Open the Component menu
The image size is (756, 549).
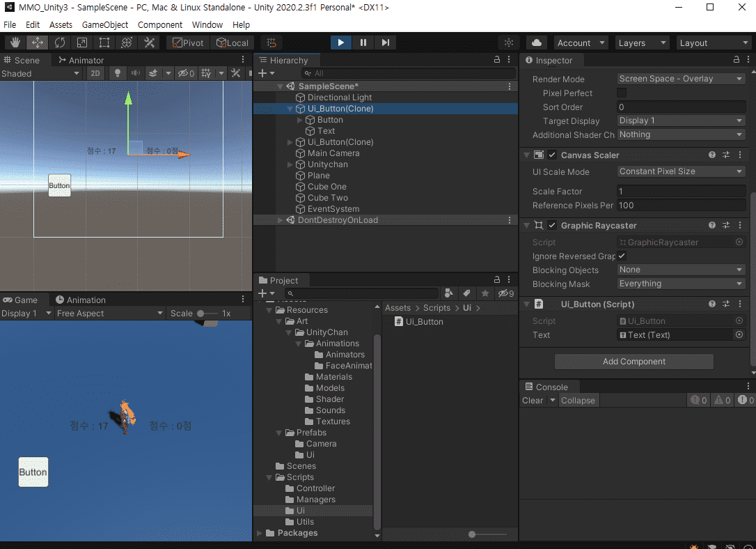tap(160, 24)
